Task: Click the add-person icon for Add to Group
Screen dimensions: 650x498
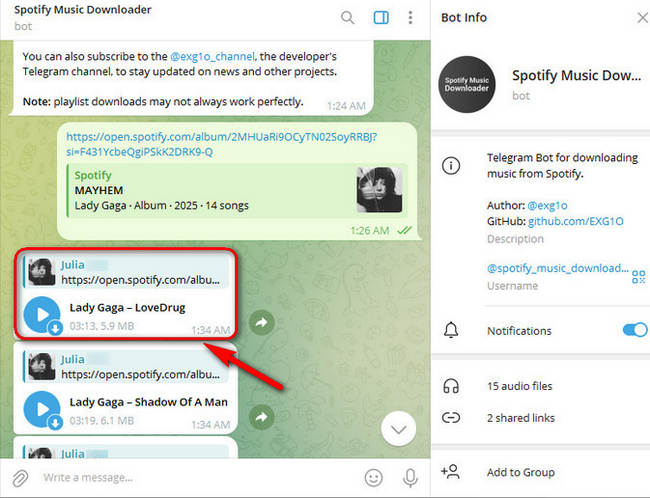Action: click(450, 472)
